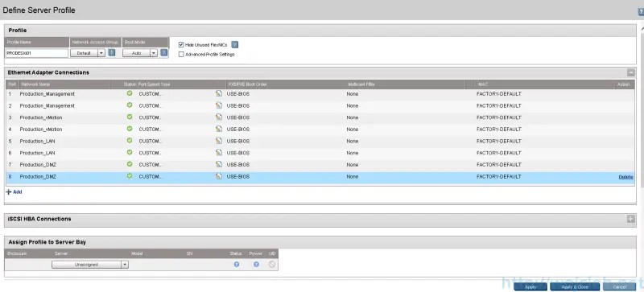Open the Unassigned server bay dropdown
The image size is (644, 292).
point(90,265)
